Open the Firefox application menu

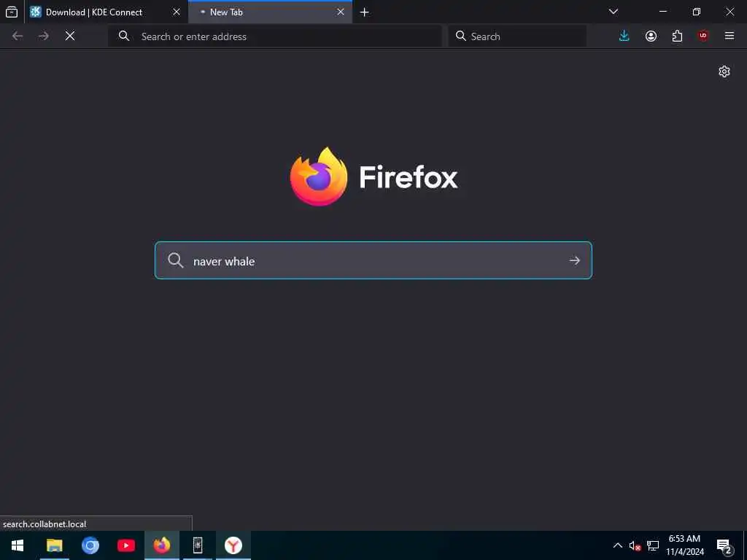(x=729, y=36)
